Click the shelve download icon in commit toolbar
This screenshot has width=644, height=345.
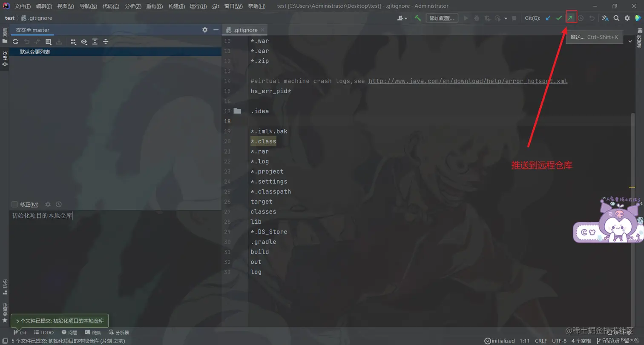(59, 42)
